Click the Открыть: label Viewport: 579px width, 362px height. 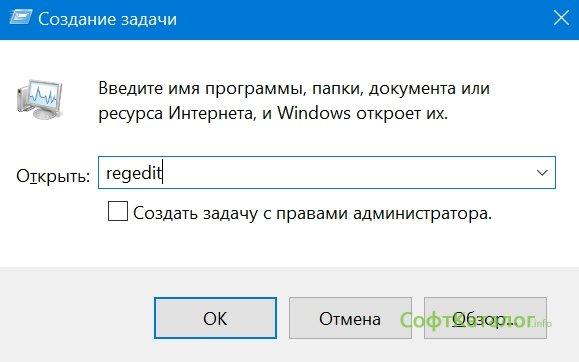[x=53, y=176]
